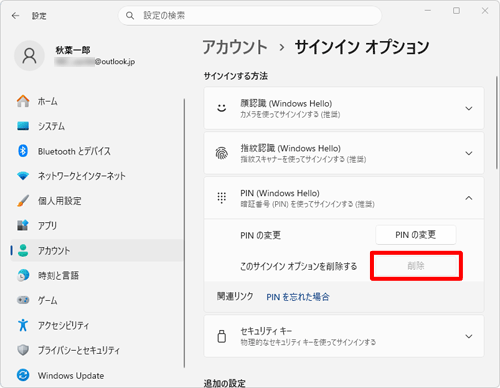Click the PIN keypad dots icon
This screenshot has width=500, height=388.
coord(222,198)
